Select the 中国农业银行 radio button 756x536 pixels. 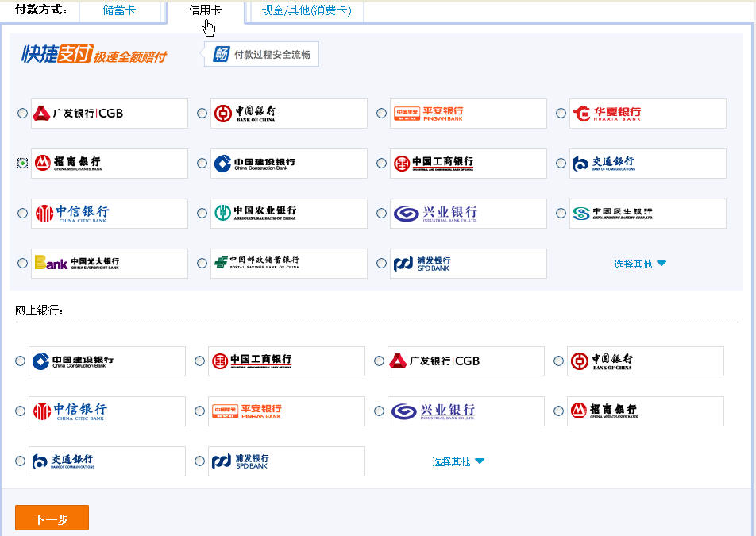202,213
